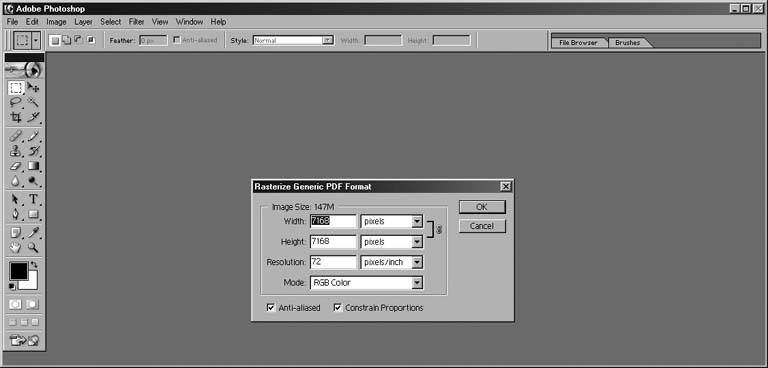The image size is (768, 368).
Task: Open the Mode RGB Color dropdown
Action: click(x=417, y=283)
